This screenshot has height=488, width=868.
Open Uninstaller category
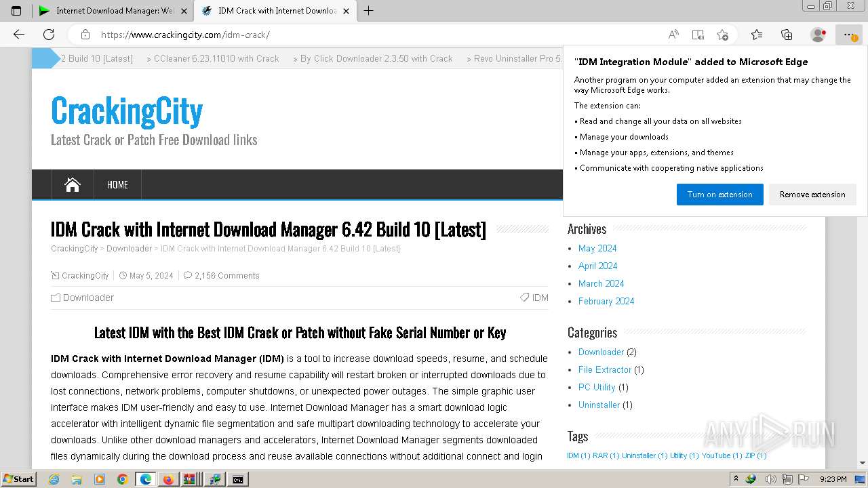pos(599,405)
